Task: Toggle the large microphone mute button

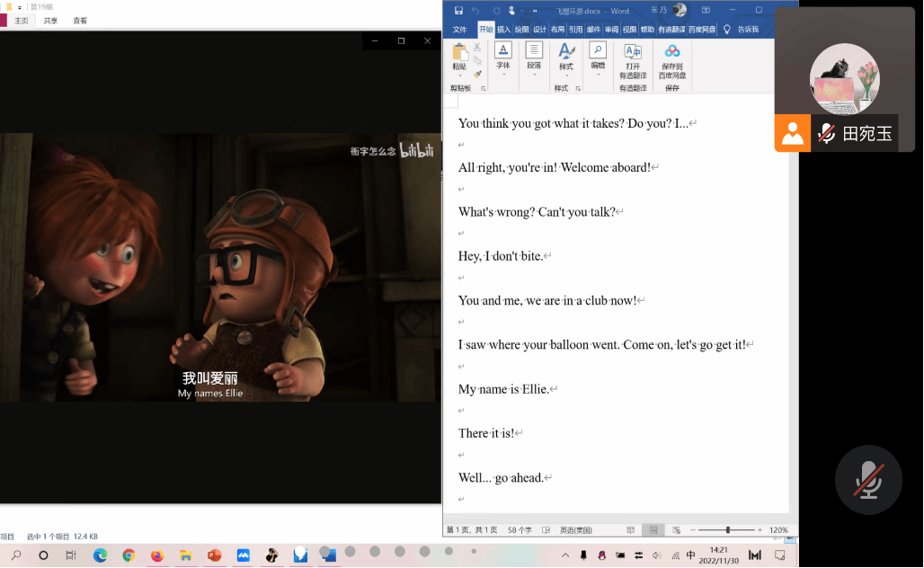Action: (x=868, y=480)
